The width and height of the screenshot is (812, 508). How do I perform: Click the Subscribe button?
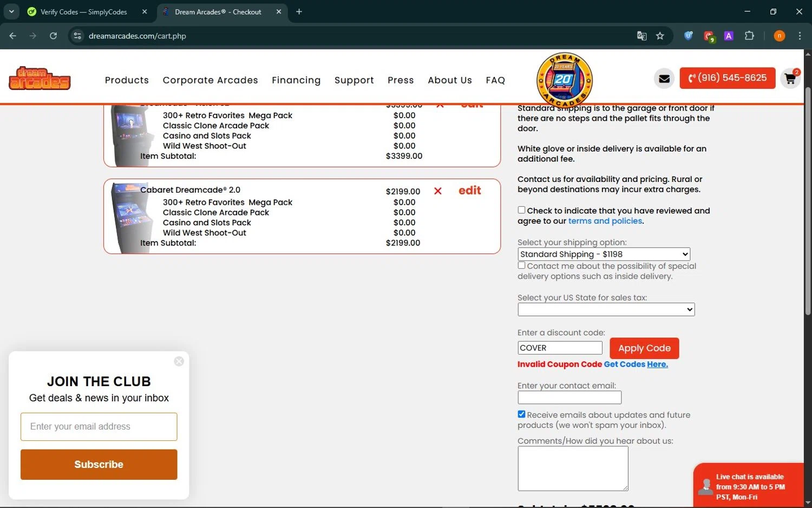pyautogui.click(x=99, y=464)
